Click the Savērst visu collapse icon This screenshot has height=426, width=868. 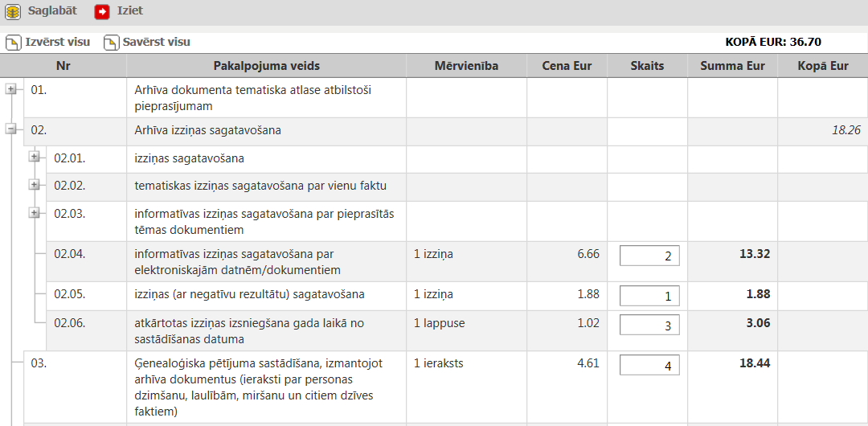(x=111, y=42)
